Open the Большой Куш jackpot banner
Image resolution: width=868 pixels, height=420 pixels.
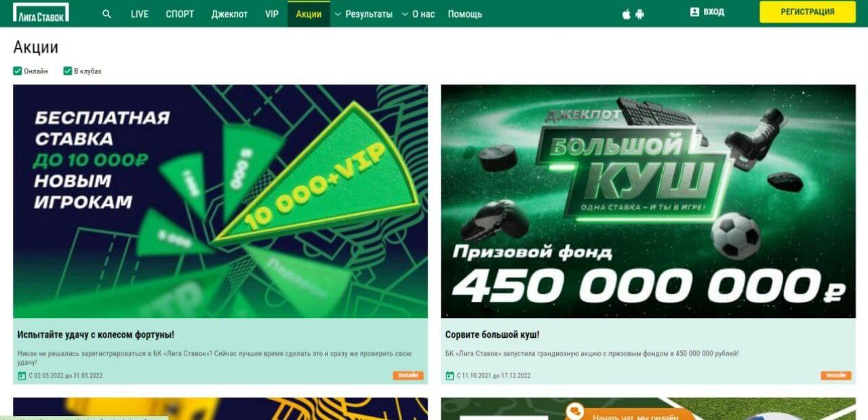pos(648,201)
